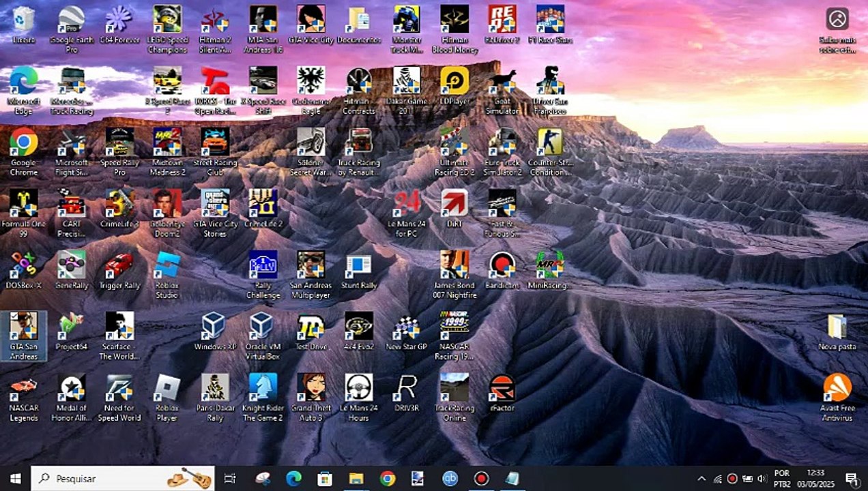Image resolution: width=868 pixels, height=491 pixels.
Task: Select the Windows XP VirtualBox shortcut
Action: pyautogui.click(x=215, y=332)
